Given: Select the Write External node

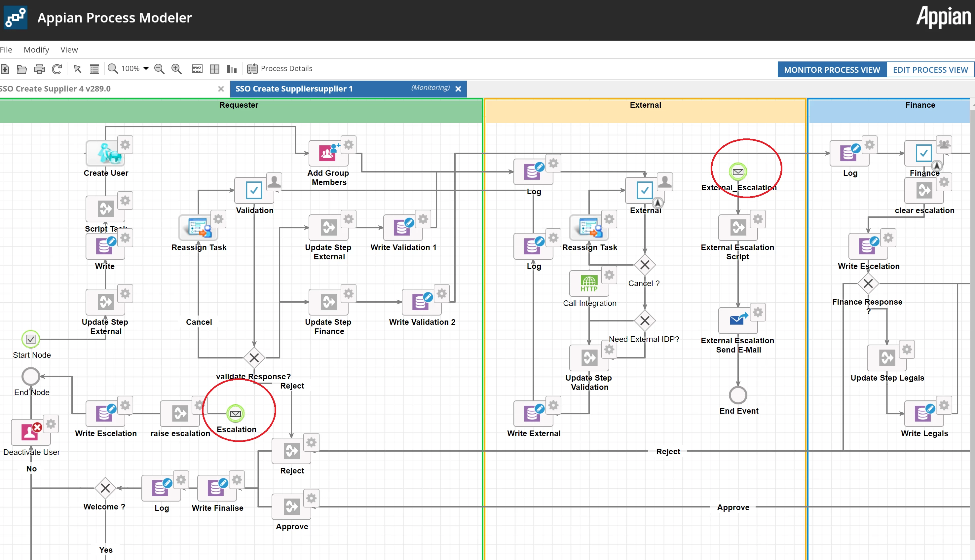Looking at the screenshot, I should pyautogui.click(x=533, y=413).
